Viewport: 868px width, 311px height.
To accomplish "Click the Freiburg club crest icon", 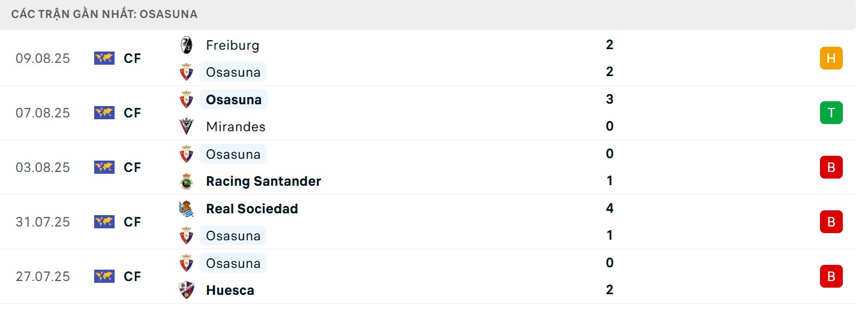I will [x=187, y=45].
